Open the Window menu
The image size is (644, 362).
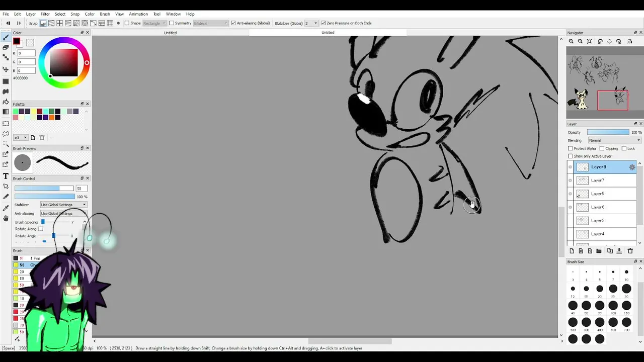pyautogui.click(x=173, y=14)
